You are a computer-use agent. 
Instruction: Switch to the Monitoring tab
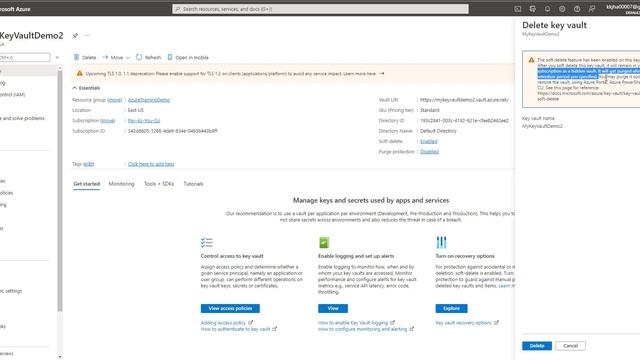(x=121, y=184)
